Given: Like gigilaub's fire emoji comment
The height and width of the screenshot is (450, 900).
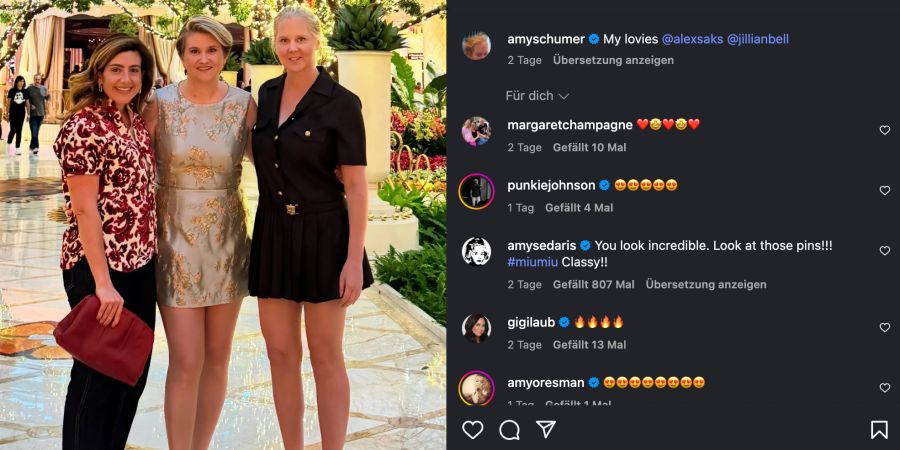Looking at the screenshot, I should pos(885,328).
